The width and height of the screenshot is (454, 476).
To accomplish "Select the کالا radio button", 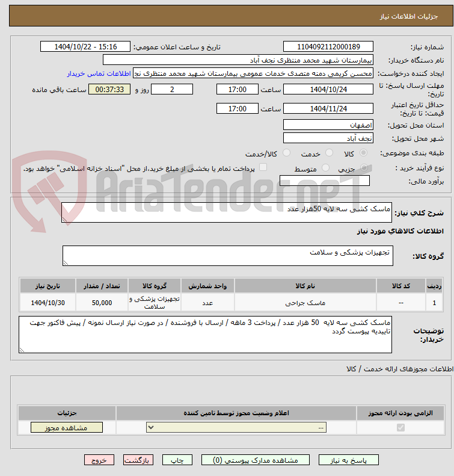I will [x=363, y=153].
